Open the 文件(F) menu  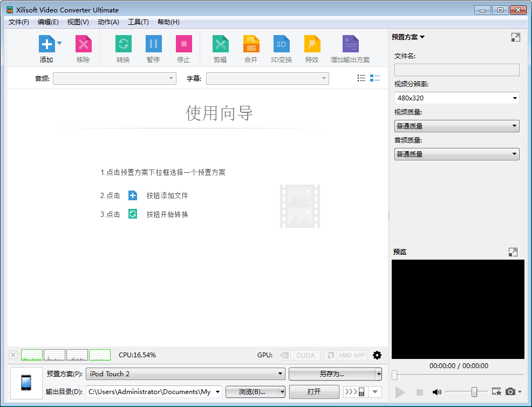(x=19, y=22)
